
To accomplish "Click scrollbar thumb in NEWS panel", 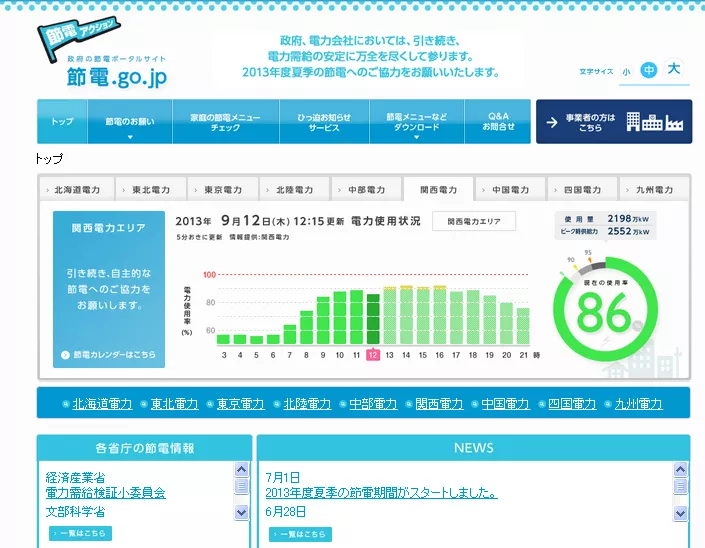I will point(680,486).
